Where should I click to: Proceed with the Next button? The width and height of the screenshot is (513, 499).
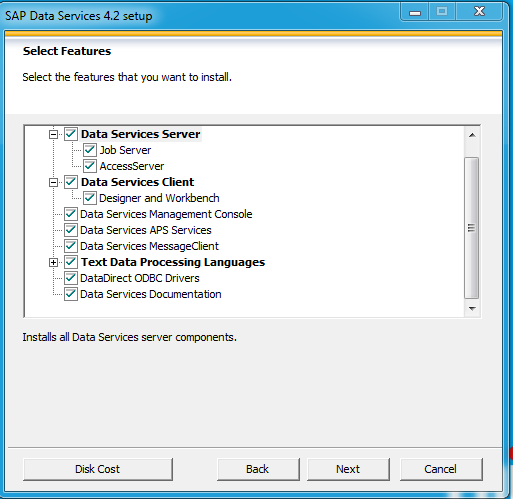[348, 469]
